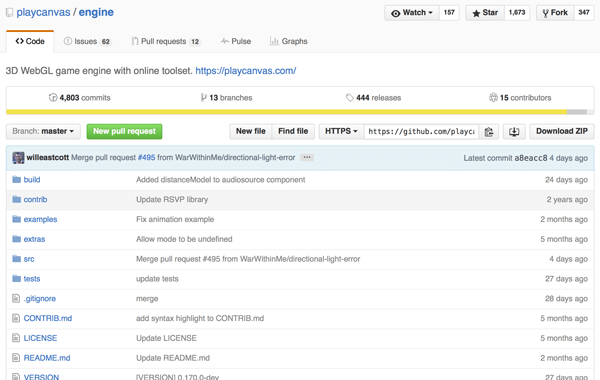Screen dimensions: 600x380
Task: Click the clone in desktop download icon
Action: [x=514, y=132]
